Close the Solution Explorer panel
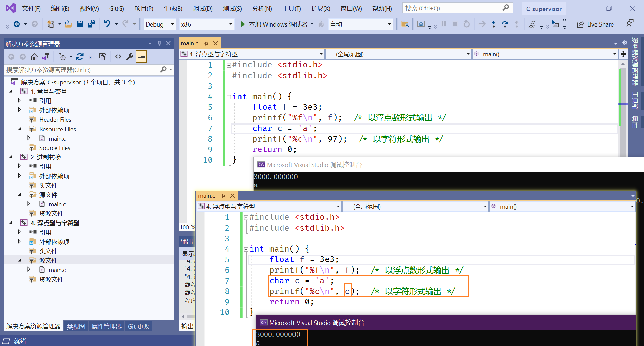The height and width of the screenshot is (346, 644). point(168,43)
